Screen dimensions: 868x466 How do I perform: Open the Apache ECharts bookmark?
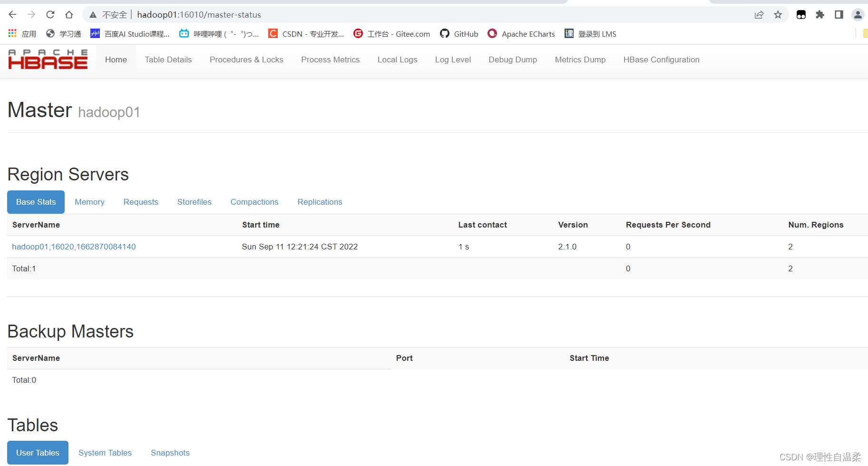[x=521, y=34]
